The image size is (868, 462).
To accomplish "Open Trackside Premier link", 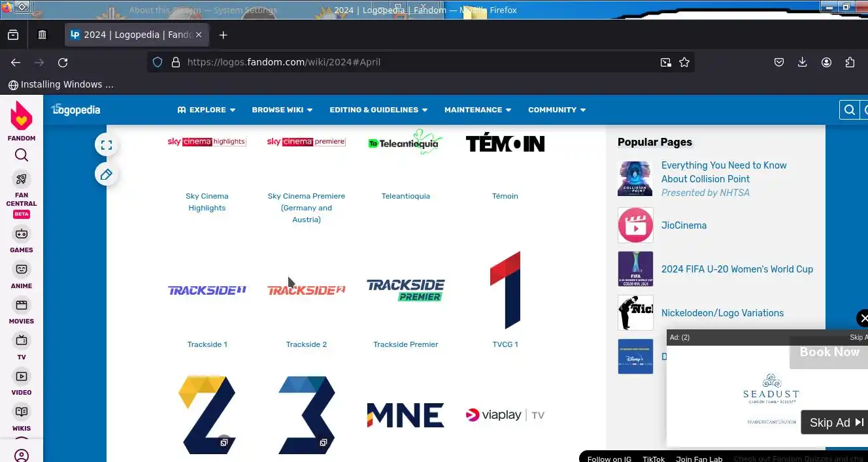I will tap(406, 344).
